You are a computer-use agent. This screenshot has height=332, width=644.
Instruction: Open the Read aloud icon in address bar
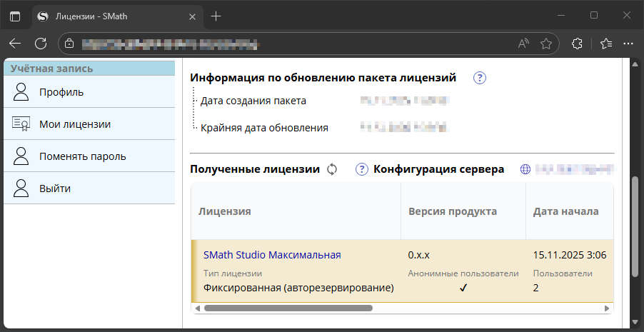point(523,44)
